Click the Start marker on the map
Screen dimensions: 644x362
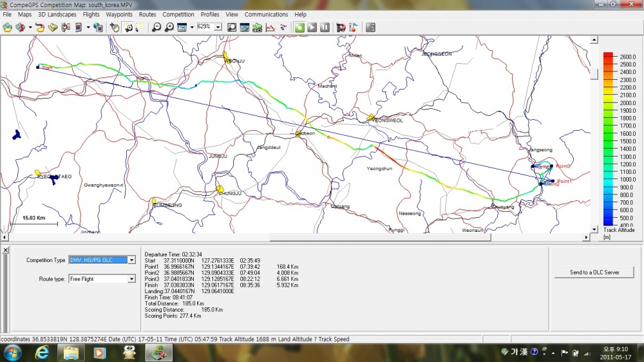tap(38, 67)
